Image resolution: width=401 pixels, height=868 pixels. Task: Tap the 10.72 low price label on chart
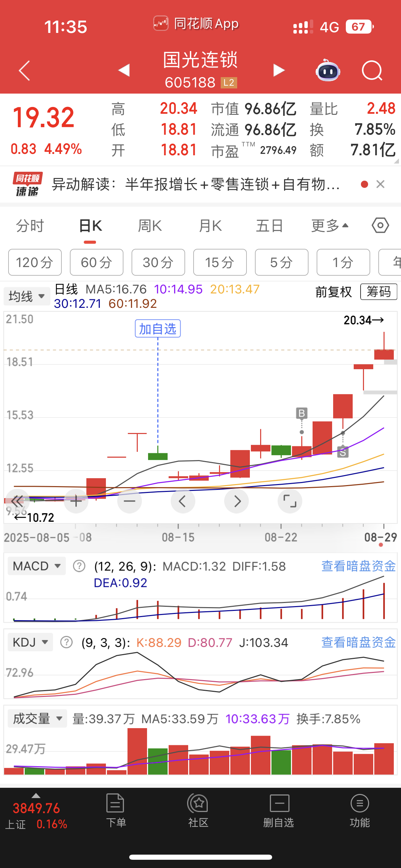[34, 517]
